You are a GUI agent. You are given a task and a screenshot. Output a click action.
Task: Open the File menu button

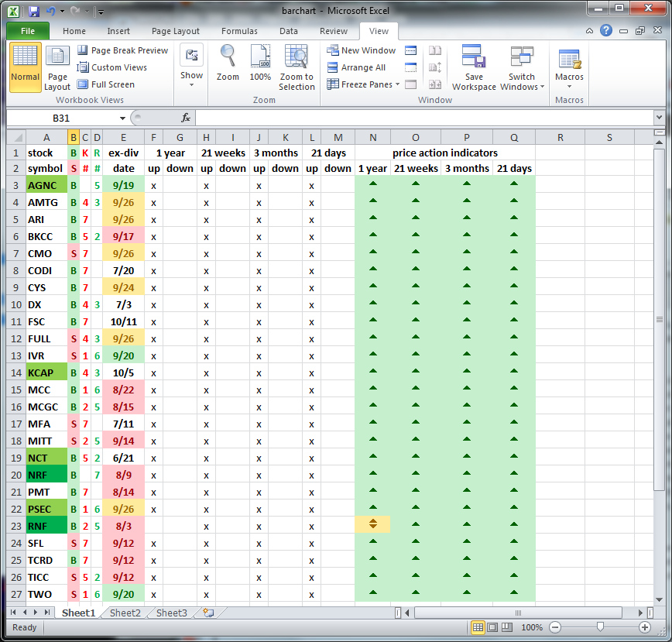point(28,31)
